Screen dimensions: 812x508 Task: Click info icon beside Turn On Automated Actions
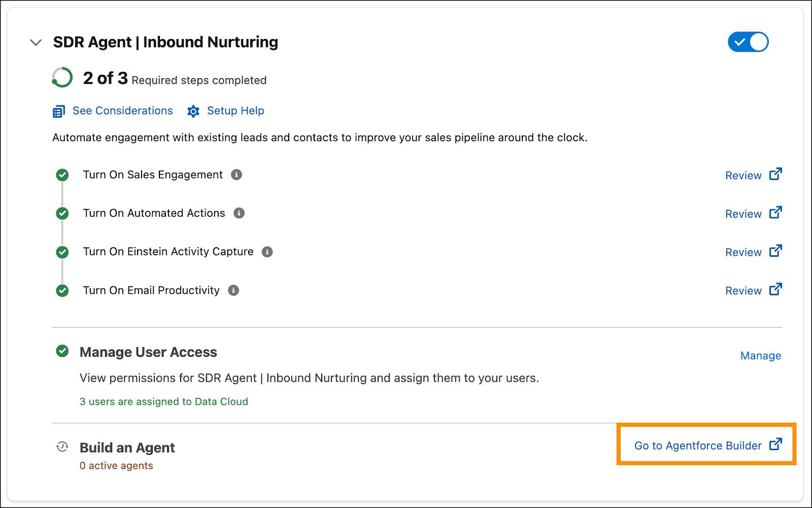239,213
